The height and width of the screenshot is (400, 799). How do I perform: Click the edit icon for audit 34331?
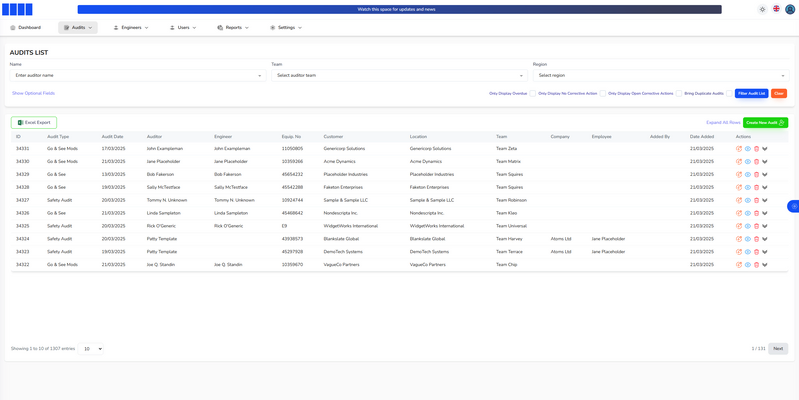[739, 148]
